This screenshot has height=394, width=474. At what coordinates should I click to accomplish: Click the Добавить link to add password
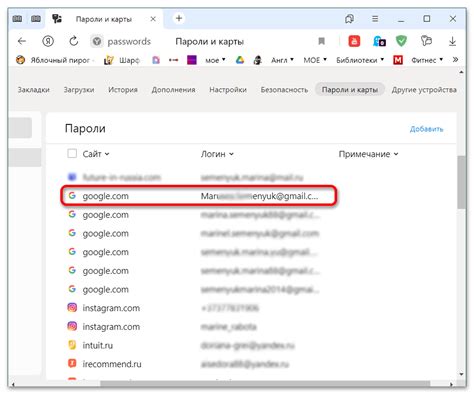coord(426,129)
